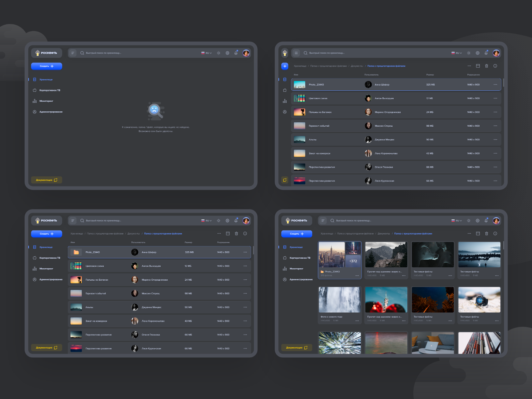Image resolution: width=532 pixels, height=399 pixels.
Task: Expand the collapsed sidebar using the hamburger button
Action: point(296,53)
